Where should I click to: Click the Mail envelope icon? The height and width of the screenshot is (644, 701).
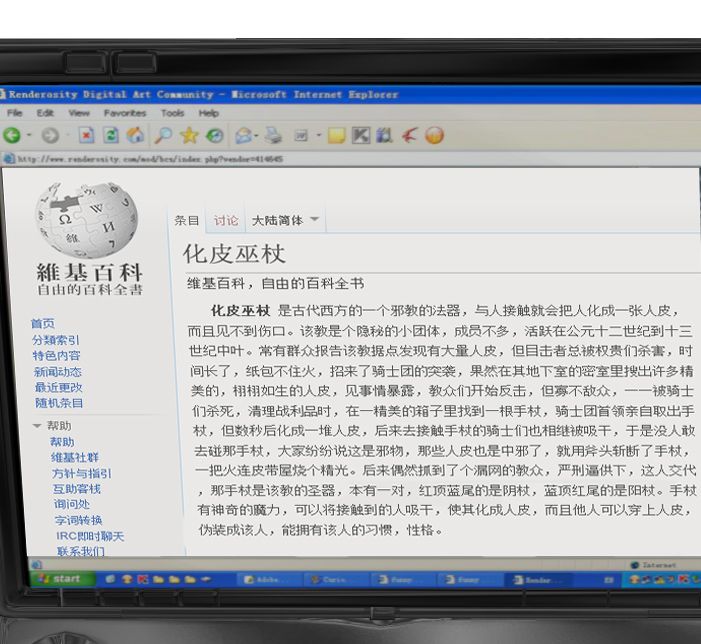(244, 135)
